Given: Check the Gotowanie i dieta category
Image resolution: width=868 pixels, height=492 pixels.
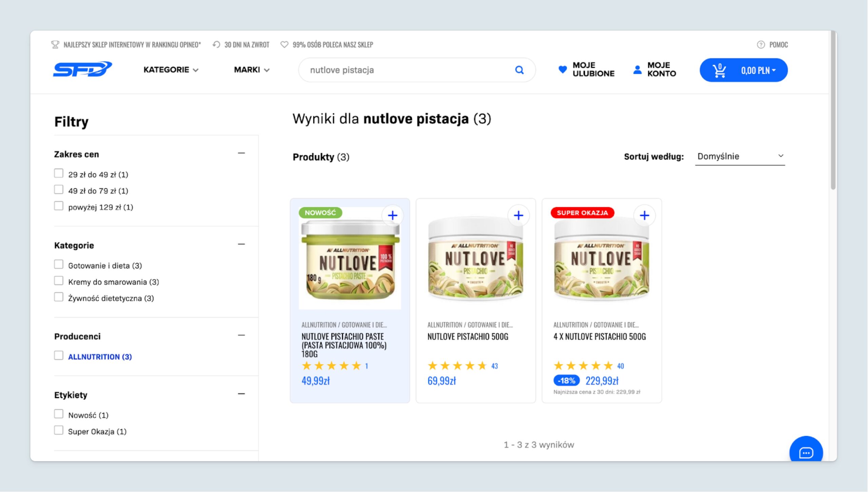Looking at the screenshot, I should 59,264.
